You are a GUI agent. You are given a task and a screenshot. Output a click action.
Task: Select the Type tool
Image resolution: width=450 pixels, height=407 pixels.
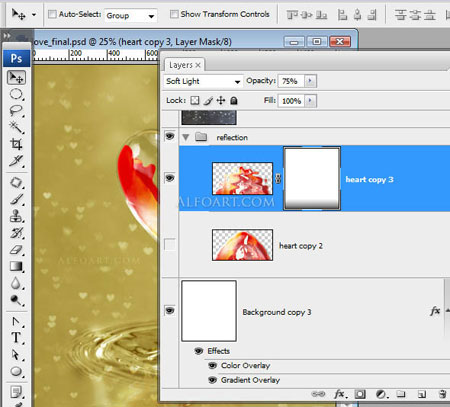16,338
